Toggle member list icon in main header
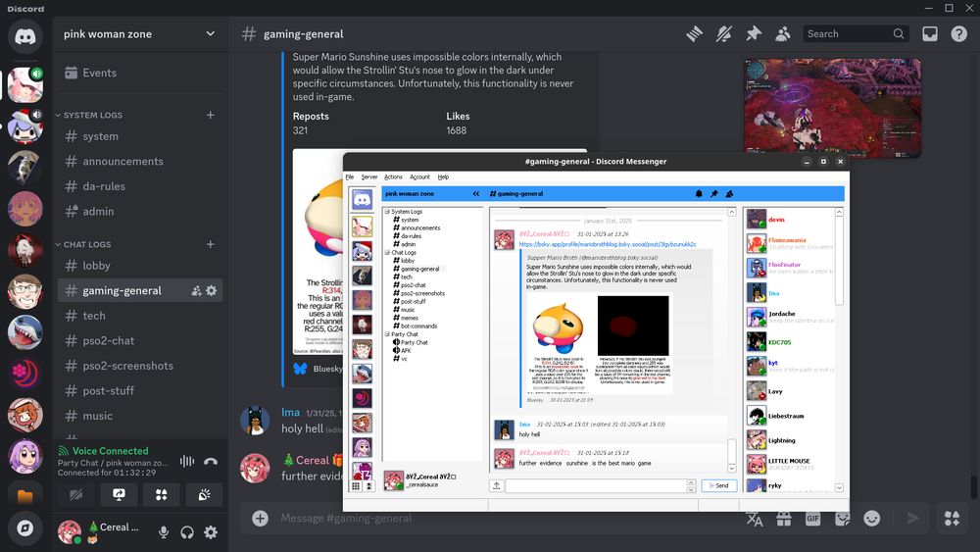The height and width of the screenshot is (552, 980). point(782,33)
